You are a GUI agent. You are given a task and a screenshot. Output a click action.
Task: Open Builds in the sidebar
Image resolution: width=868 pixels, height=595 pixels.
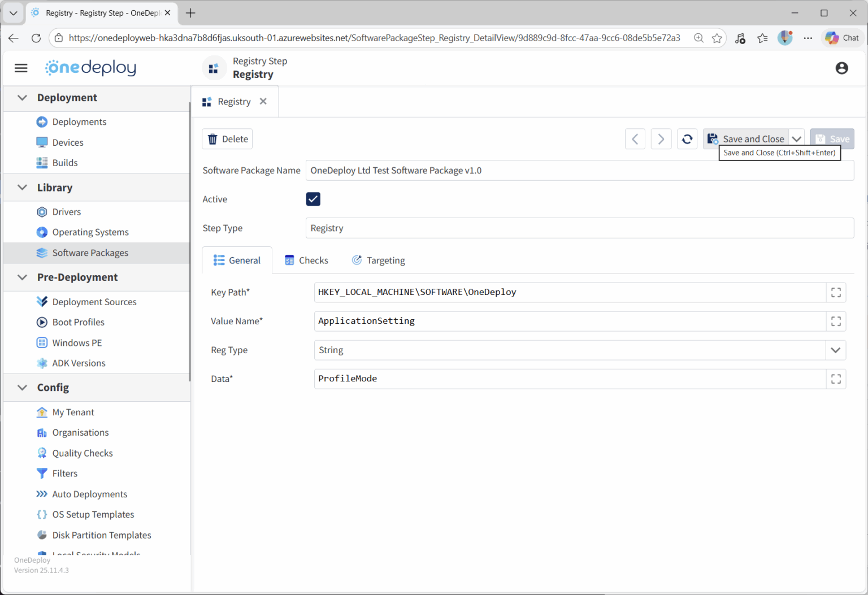(65, 163)
